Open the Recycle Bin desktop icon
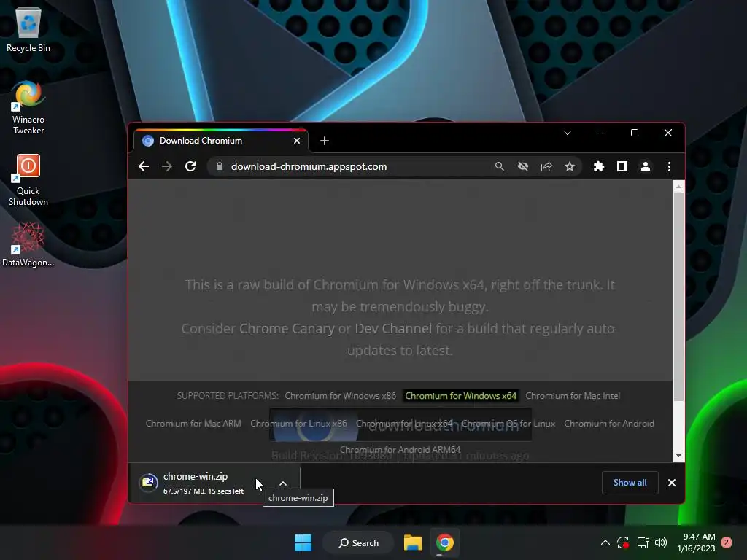This screenshot has height=560, width=747. [28, 29]
